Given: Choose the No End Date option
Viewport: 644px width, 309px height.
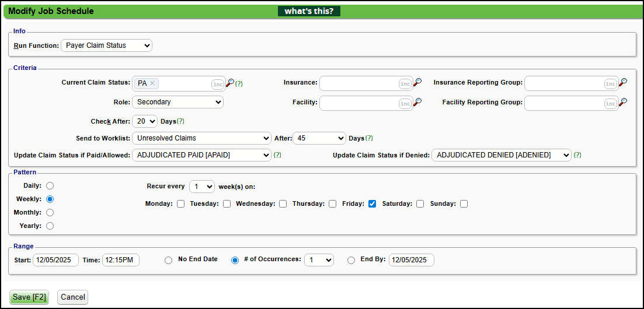Looking at the screenshot, I should tap(169, 260).
